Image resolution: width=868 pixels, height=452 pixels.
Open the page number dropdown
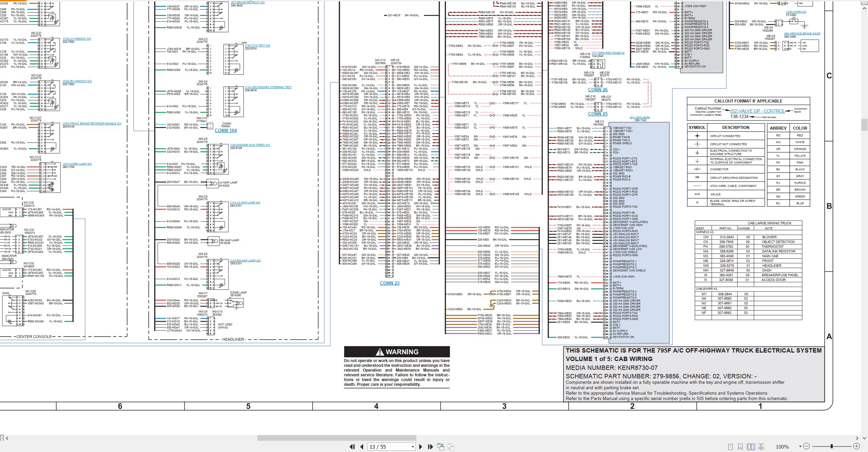pyautogui.click(x=413, y=447)
